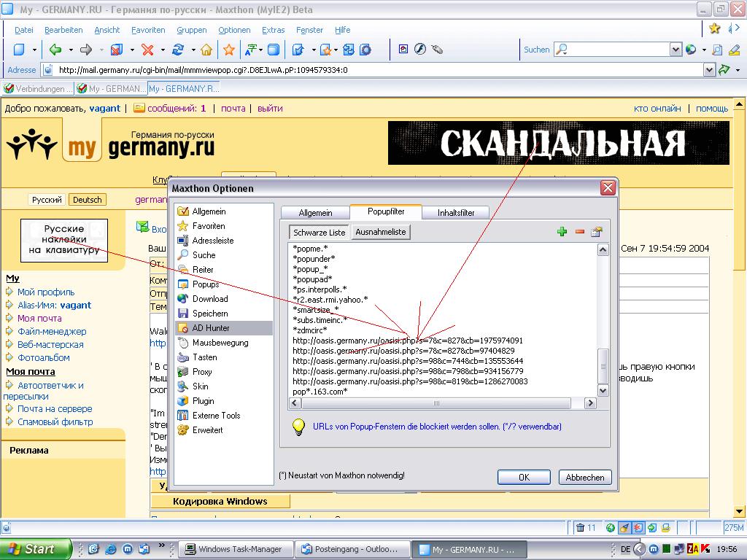The height and width of the screenshot is (560, 747).
Task: Click the red X Stop toolbar icon
Action: 147,50
